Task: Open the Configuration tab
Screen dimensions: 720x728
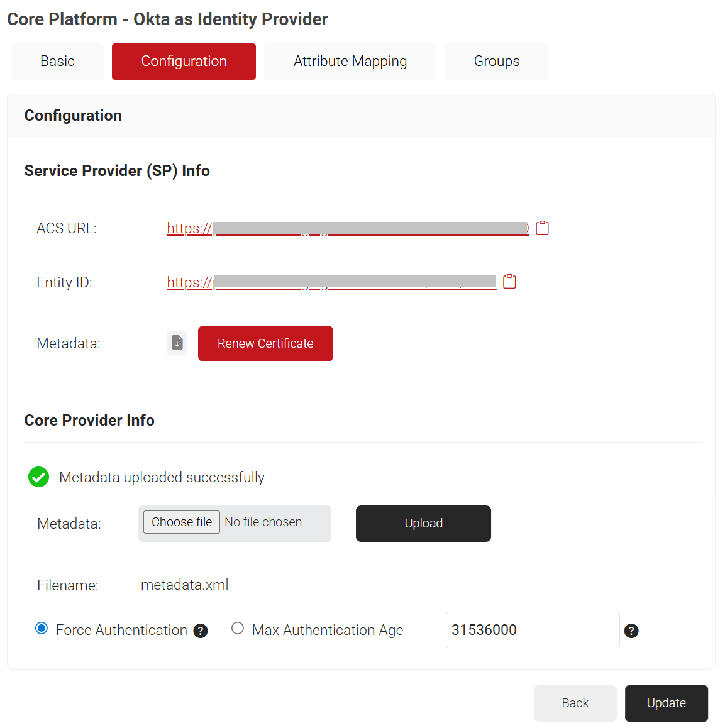Action: point(184,62)
